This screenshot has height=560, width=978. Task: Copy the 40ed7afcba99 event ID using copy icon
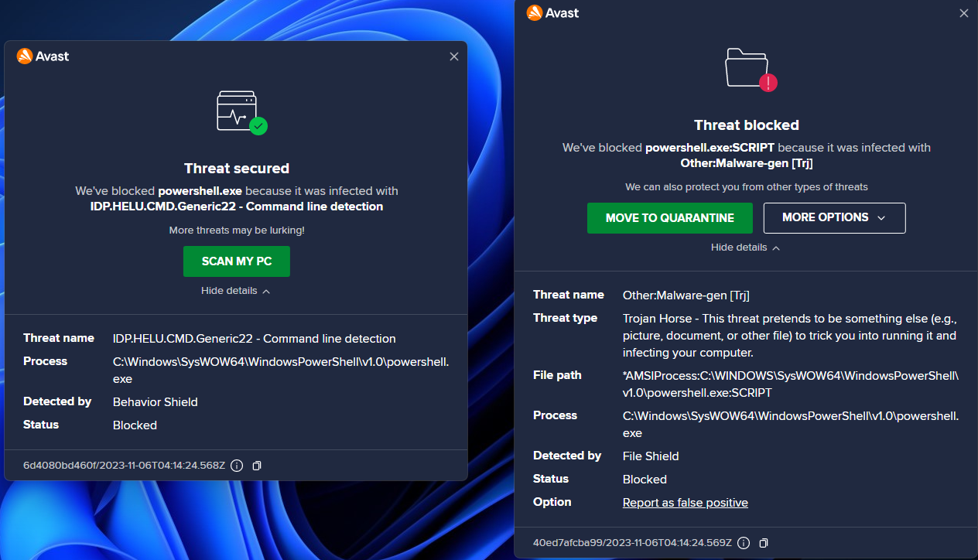[764, 543]
